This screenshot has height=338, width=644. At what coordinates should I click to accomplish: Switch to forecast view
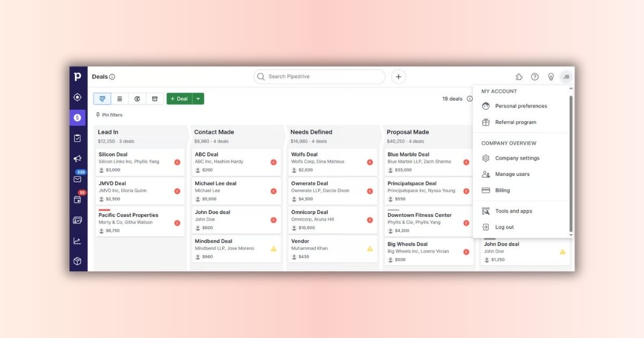[x=137, y=99]
